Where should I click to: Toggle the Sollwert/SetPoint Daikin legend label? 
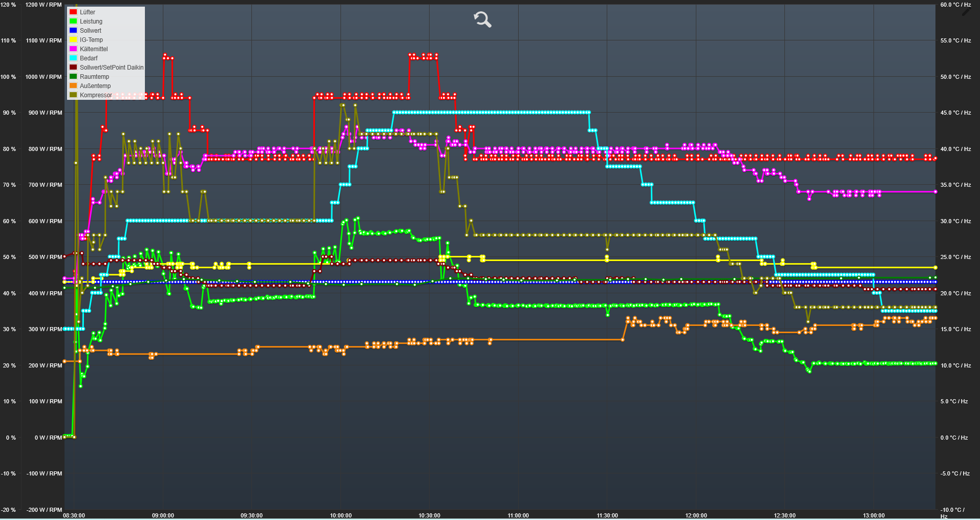pos(112,68)
